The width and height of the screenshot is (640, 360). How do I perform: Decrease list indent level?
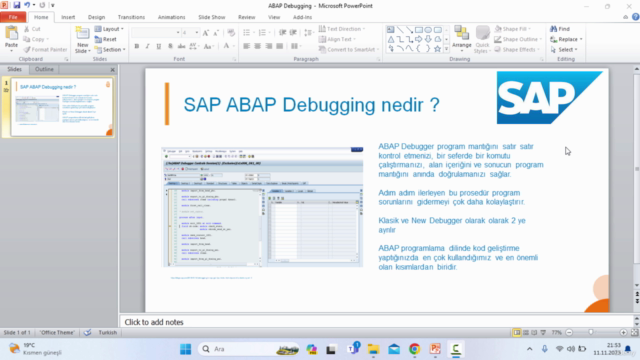(282, 33)
